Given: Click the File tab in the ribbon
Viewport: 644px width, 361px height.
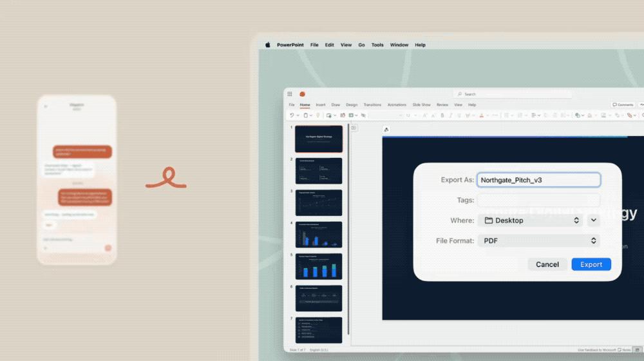Looking at the screenshot, I should coord(292,105).
